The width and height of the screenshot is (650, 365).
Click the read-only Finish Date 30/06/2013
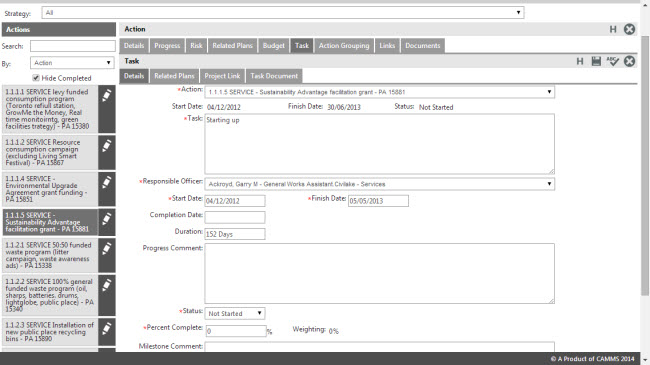[x=344, y=107]
